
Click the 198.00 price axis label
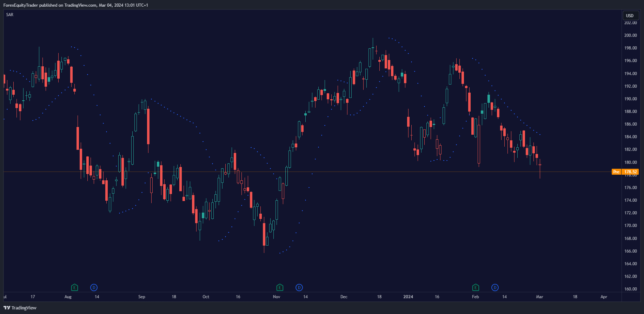[x=631, y=48]
